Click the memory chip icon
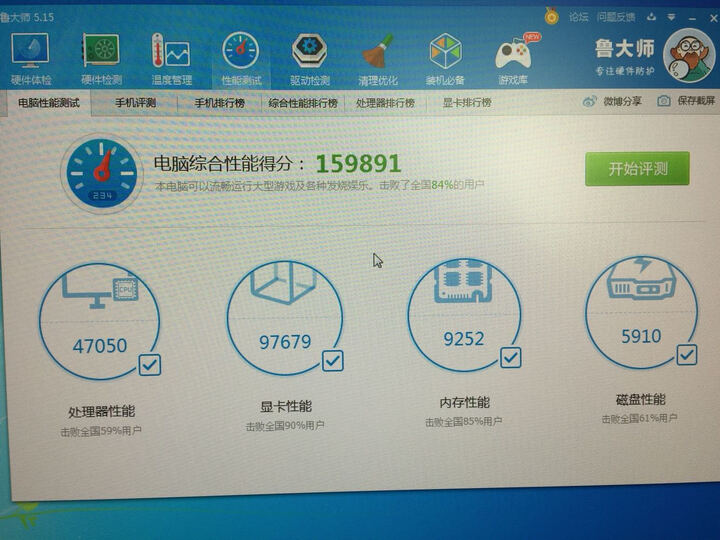This screenshot has width=720, height=540. pos(463,281)
